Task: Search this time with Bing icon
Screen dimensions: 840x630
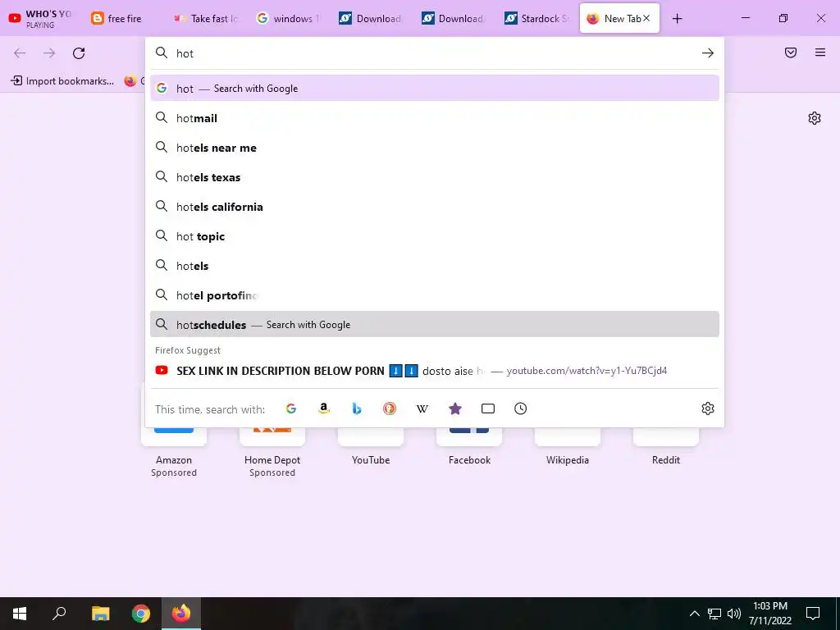Action: [x=357, y=409]
